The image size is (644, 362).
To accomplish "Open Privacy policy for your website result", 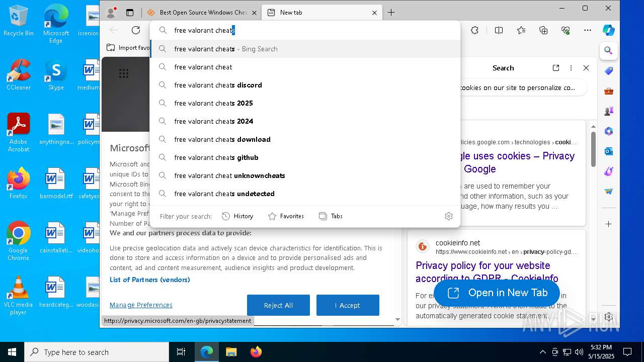I will point(487,271).
